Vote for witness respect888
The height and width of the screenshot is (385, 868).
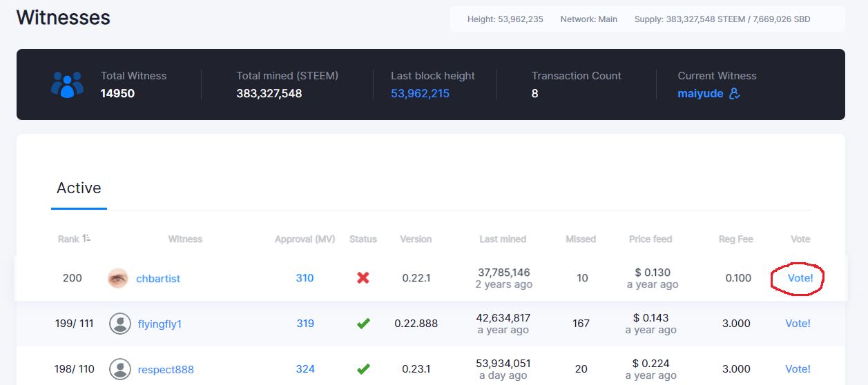point(798,369)
